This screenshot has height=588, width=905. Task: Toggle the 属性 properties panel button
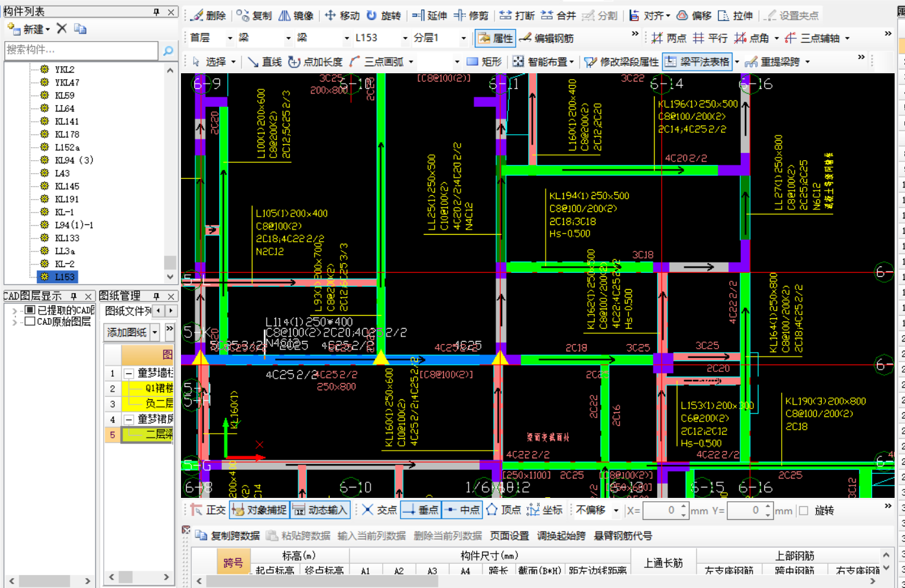click(x=495, y=38)
